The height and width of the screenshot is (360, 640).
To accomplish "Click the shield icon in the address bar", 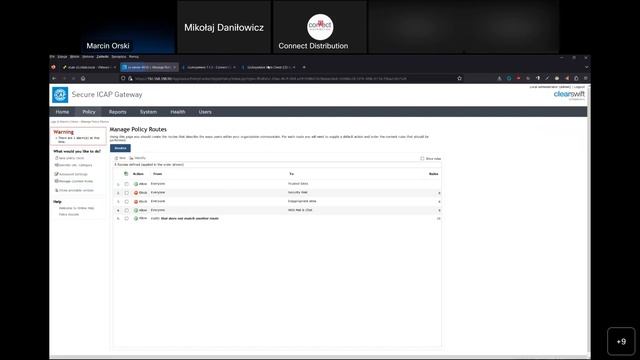I will click(123, 78).
